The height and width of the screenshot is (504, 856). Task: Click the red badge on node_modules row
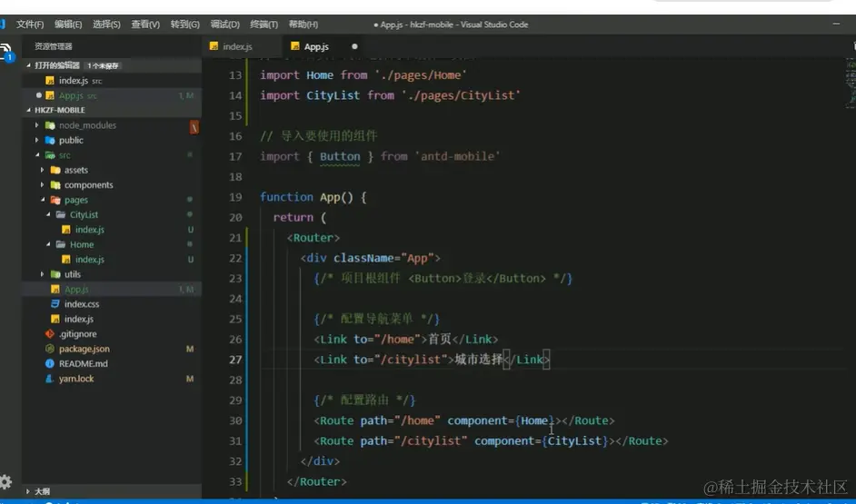[194, 127]
